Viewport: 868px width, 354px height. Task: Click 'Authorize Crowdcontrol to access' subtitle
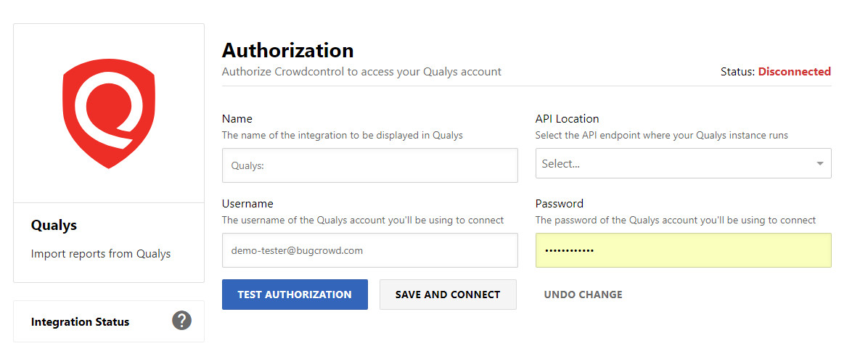[x=361, y=72]
